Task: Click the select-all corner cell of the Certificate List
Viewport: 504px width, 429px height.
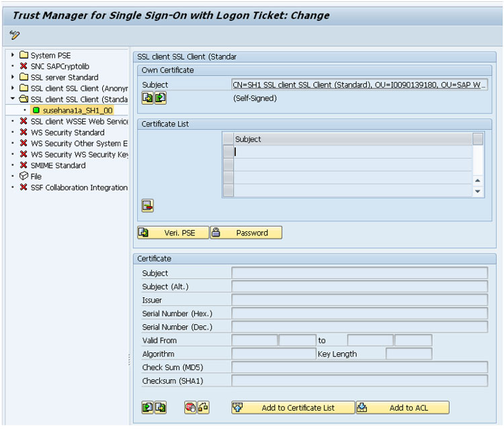Action: click(x=228, y=139)
